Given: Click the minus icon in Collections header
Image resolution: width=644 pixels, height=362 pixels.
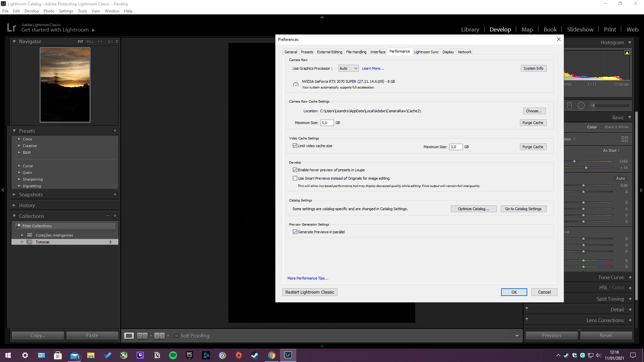Looking at the screenshot, I should (x=108, y=216).
